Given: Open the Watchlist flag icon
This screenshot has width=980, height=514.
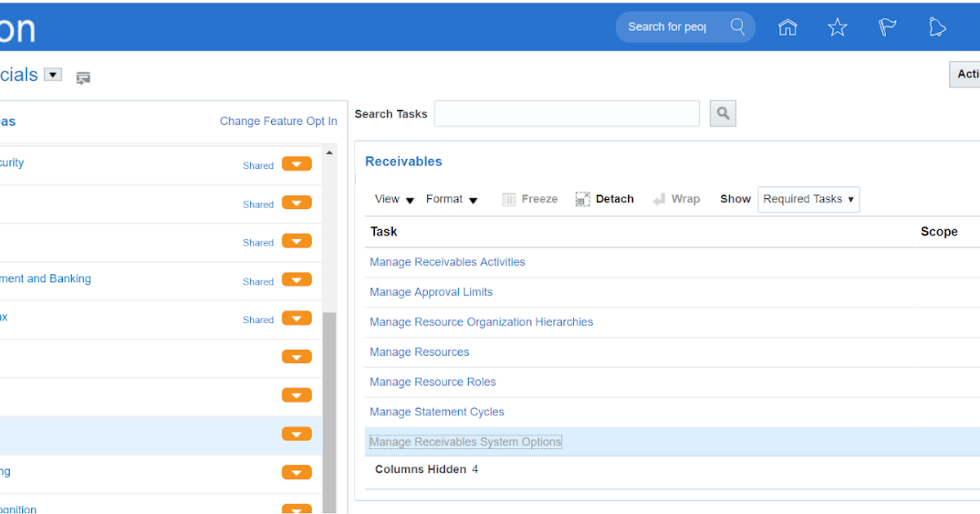Looking at the screenshot, I should pyautogui.click(x=887, y=27).
